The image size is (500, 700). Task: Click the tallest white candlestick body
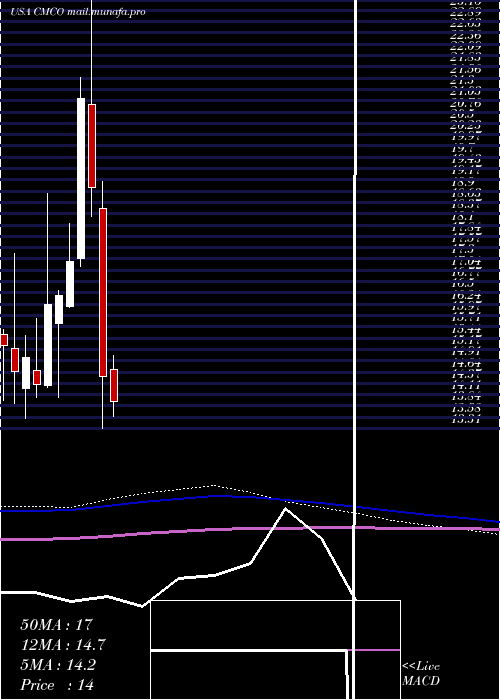(x=81, y=179)
